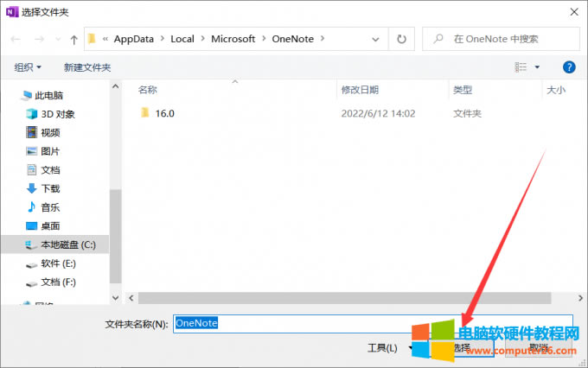Sort by the 修改日期 column header

[361, 89]
